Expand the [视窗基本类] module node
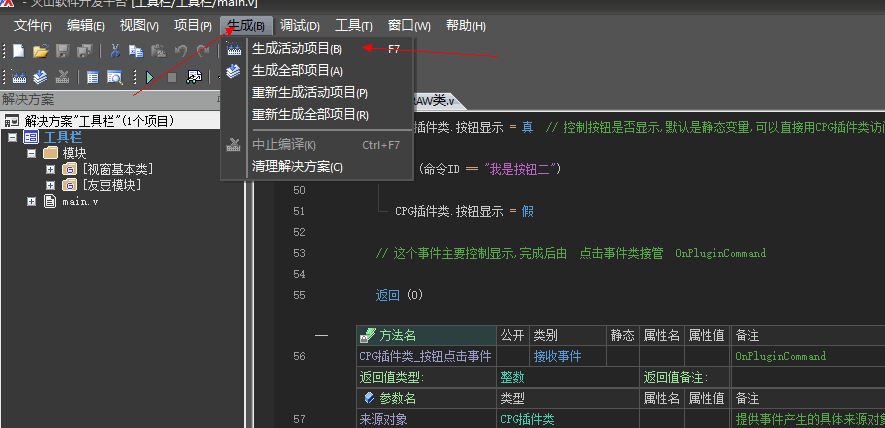885x428 pixels. coord(50,169)
